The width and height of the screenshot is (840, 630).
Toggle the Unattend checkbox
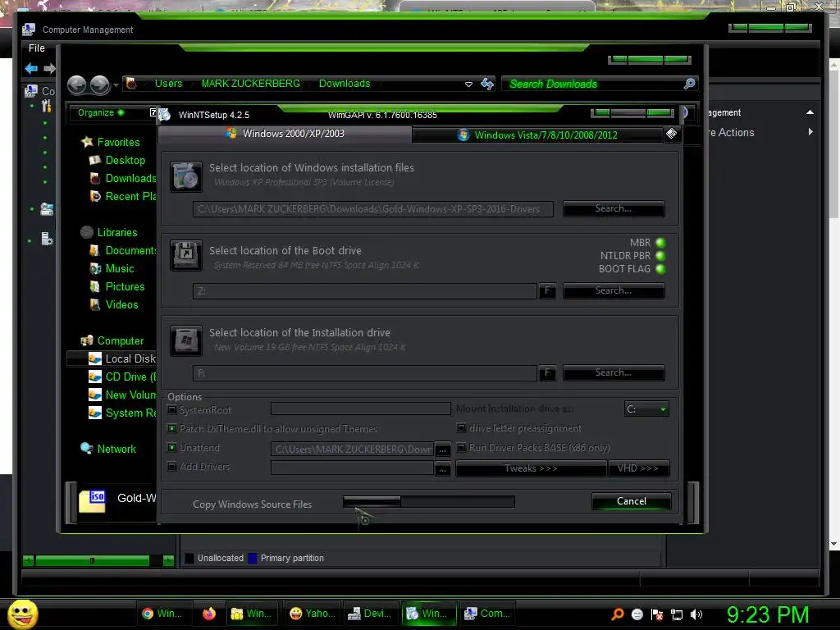coord(172,447)
